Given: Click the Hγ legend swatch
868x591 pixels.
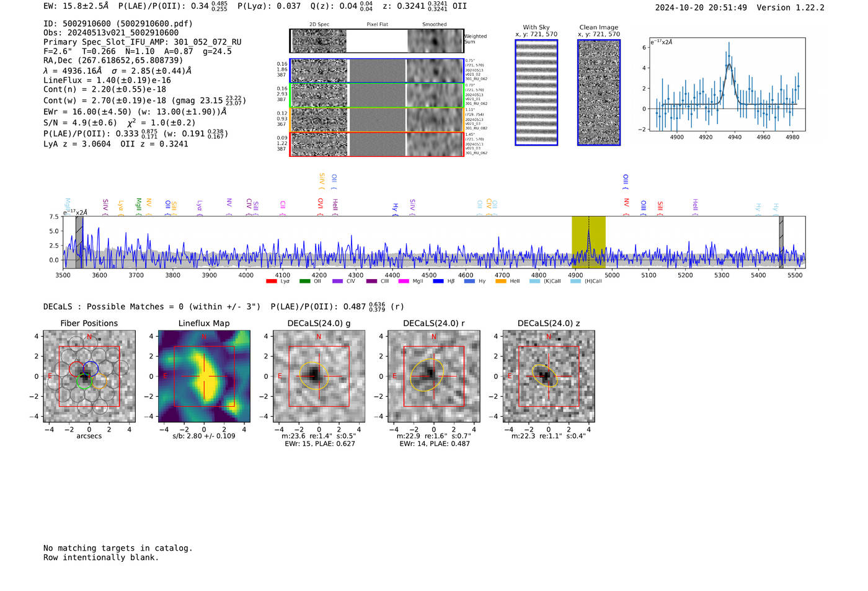Looking at the screenshot, I should (469, 282).
